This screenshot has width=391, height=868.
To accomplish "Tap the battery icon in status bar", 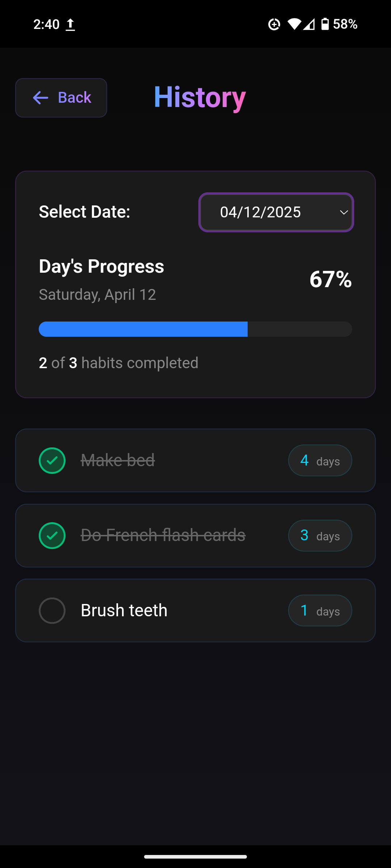I will tap(325, 24).
